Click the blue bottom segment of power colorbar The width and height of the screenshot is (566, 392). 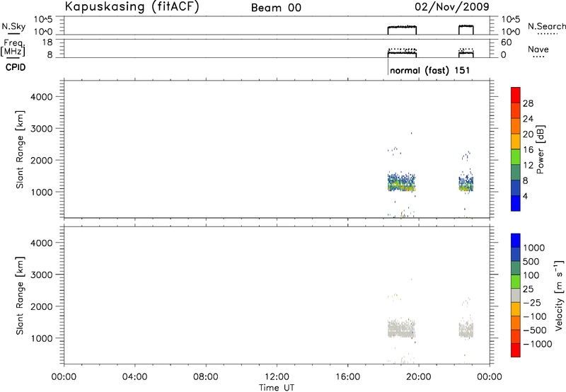tap(516, 203)
